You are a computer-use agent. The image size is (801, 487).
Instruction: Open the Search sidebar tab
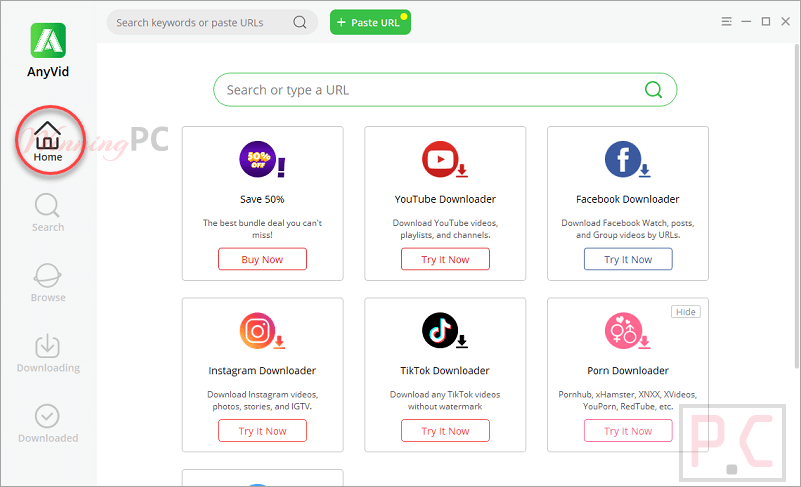[48, 213]
